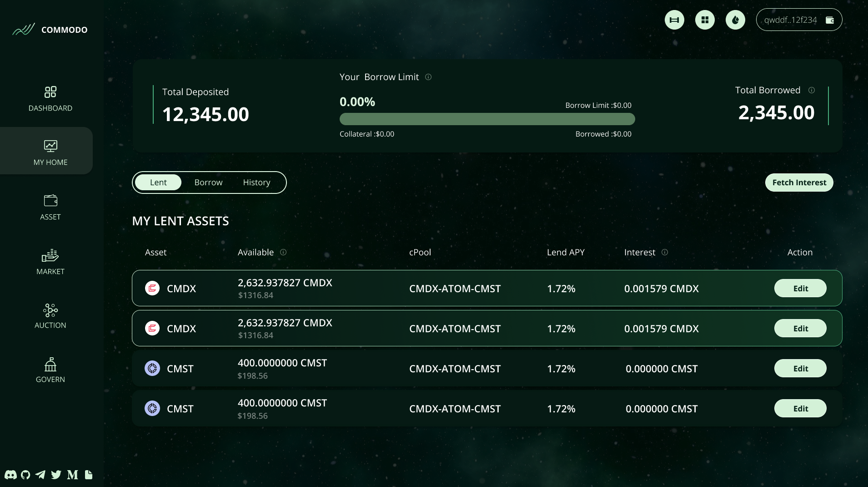
Task: Visit the GitHub repository icon
Action: [25, 475]
